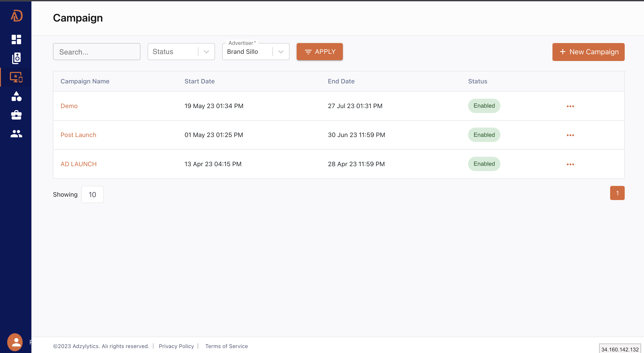Select the Campaign screen icon in sidebar
This screenshot has height=353, width=644.
point(17,77)
